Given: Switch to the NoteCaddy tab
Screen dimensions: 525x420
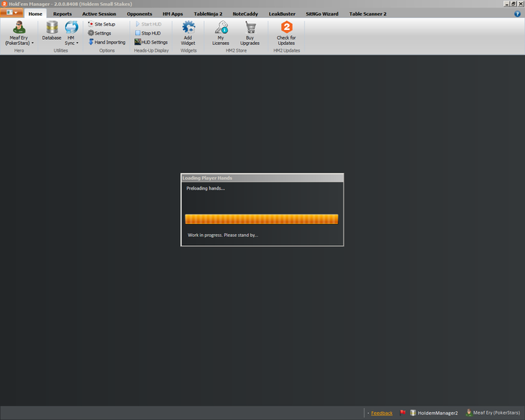Looking at the screenshot, I should pyautogui.click(x=245, y=13).
